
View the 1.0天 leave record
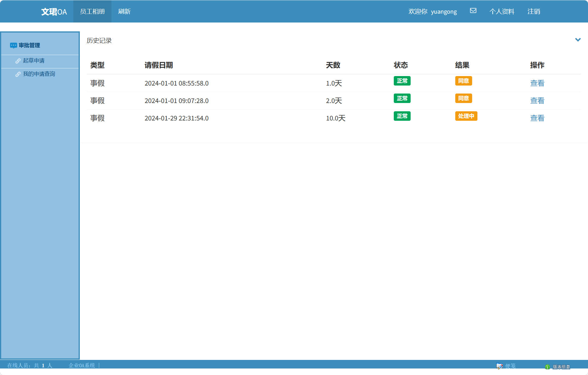[537, 83]
